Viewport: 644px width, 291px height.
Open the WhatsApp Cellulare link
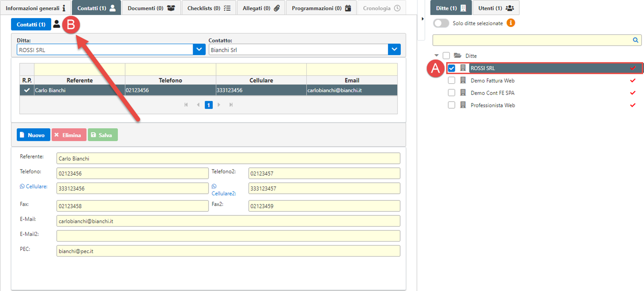(34, 187)
